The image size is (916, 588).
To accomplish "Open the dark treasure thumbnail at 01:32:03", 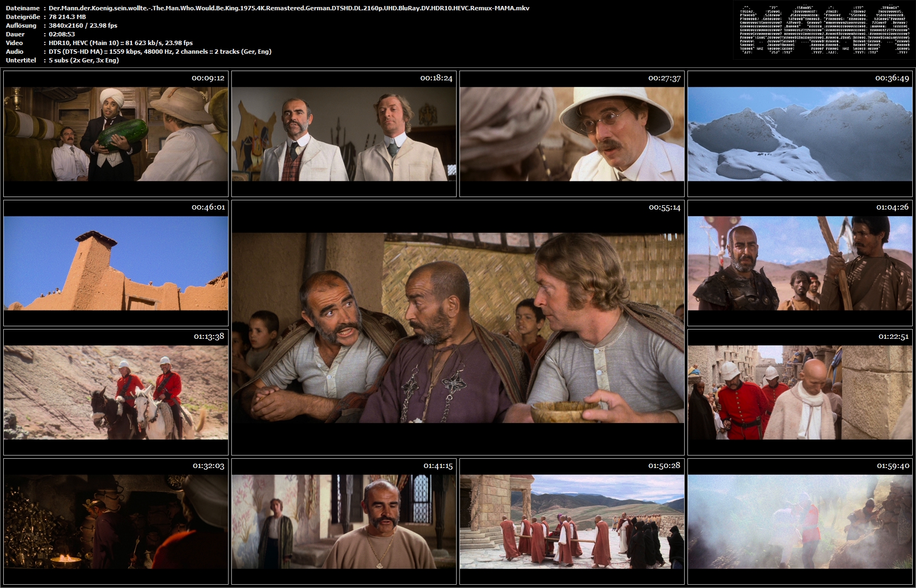I will pos(116,521).
